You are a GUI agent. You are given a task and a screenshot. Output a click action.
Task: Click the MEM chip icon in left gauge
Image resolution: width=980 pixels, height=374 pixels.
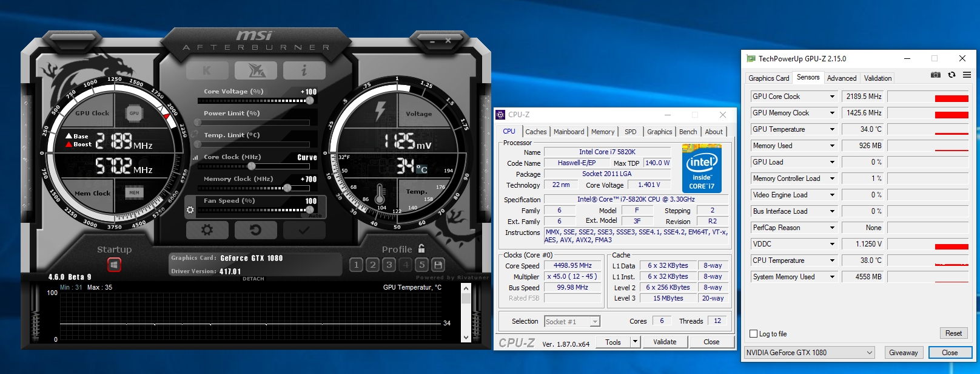[134, 192]
